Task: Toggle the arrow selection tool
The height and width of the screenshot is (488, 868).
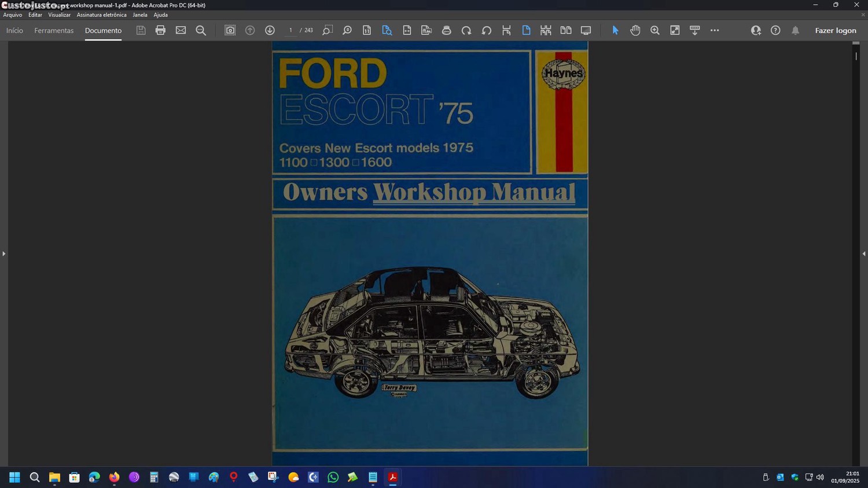Action: 615,30
